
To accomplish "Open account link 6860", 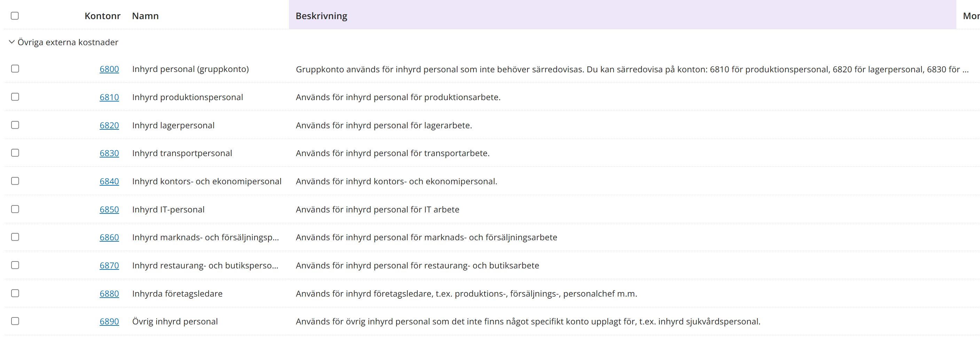I will pos(109,237).
